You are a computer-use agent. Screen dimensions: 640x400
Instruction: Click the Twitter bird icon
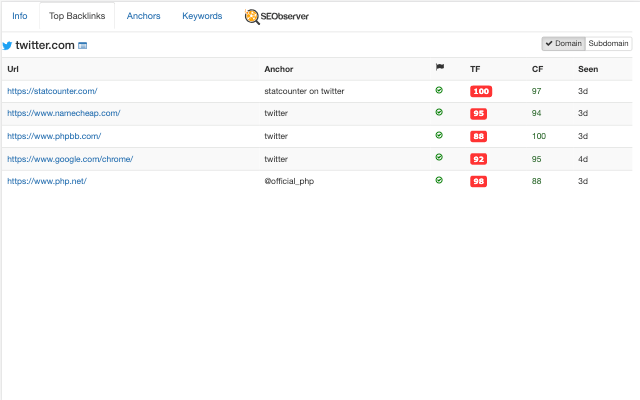pyautogui.click(x=7, y=46)
